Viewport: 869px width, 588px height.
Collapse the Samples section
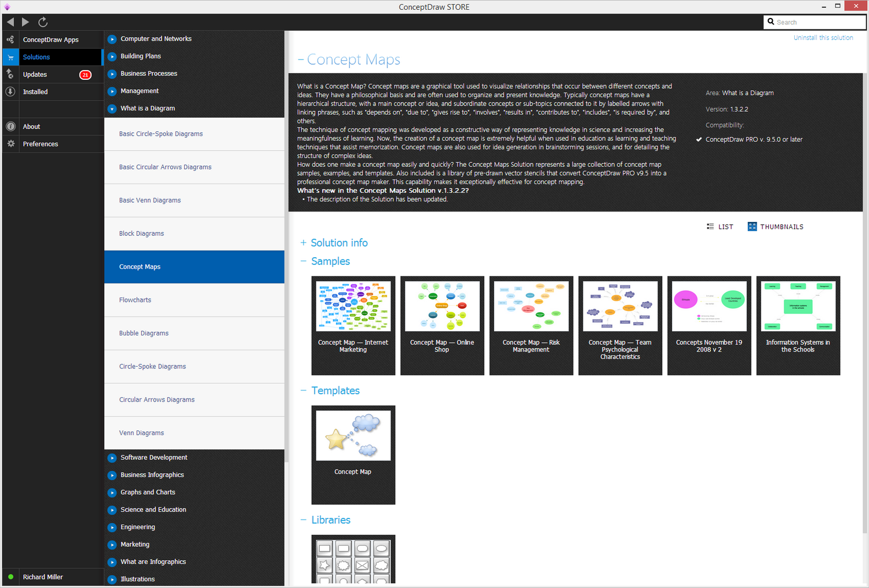pos(303,261)
